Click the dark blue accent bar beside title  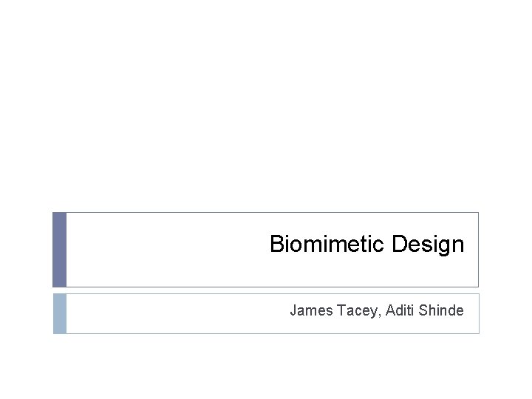coord(59,250)
